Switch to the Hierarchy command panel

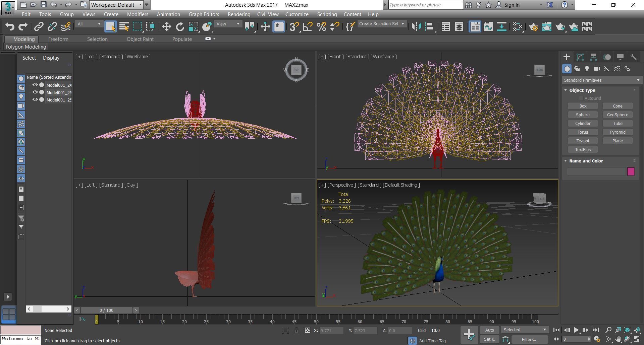click(x=593, y=57)
